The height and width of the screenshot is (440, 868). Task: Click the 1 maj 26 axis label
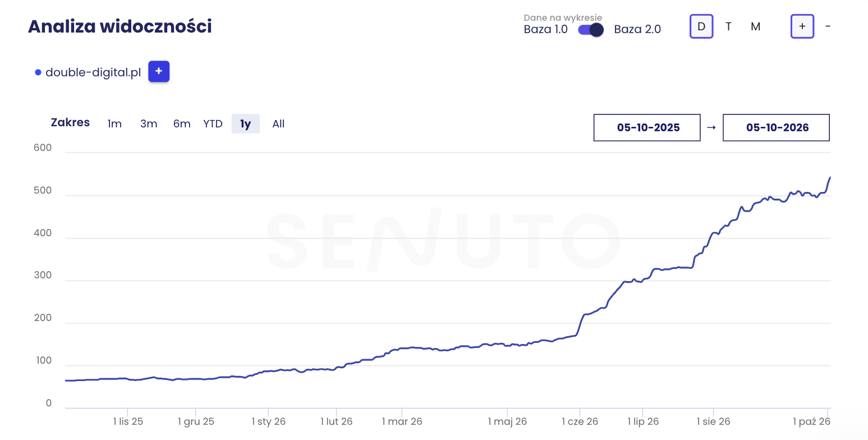tap(507, 421)
